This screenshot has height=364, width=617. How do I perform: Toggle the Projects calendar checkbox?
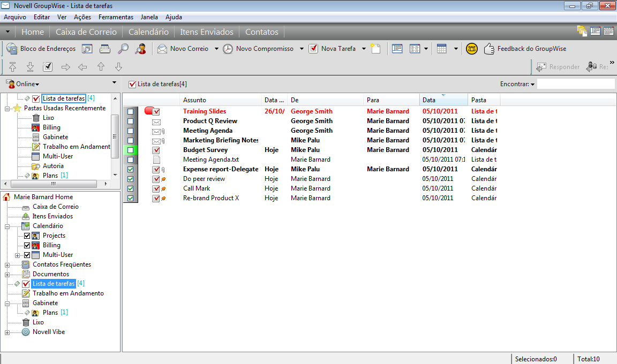(x=27, y=236)
